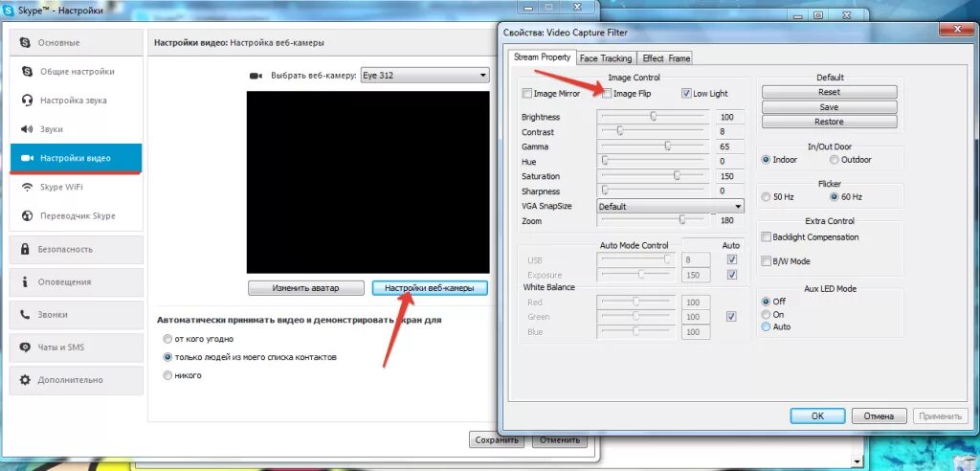Open Skype WiFi settings
The width and height of the screenshot is (980, 471).
pos(77,187)
